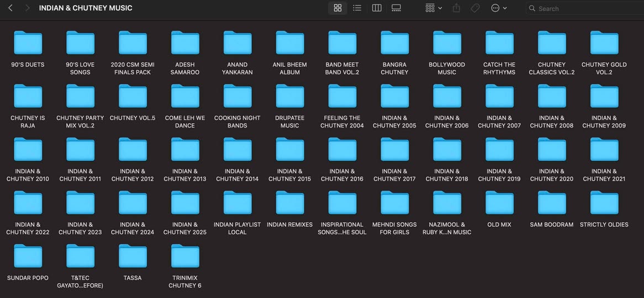The width and height of the screenshot is (644, 298).
Task: Select the CATCH THE RHYTHYMS folder
Action: pos(499,42)
